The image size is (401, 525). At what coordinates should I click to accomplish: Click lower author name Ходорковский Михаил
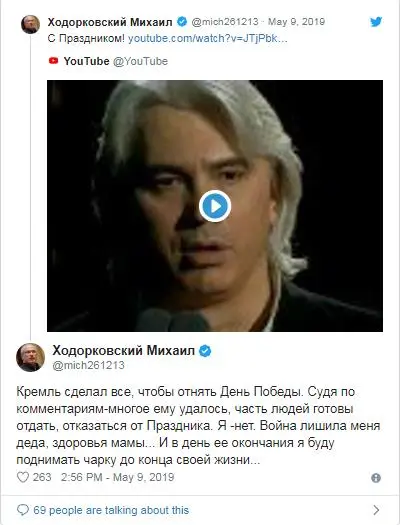(x=124, y=351)
